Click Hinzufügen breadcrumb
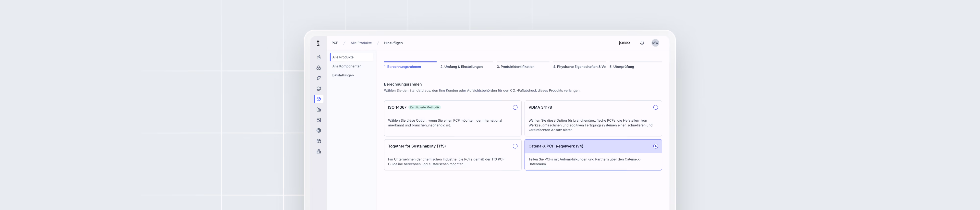This screenshot has height=210, width=980. point(393,43)
